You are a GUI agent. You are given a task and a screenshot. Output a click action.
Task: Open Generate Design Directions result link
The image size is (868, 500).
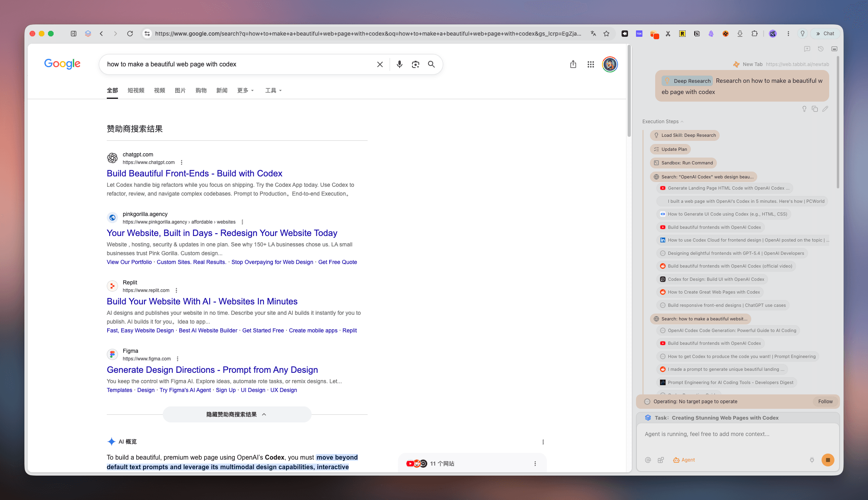(x=212, y=370)
